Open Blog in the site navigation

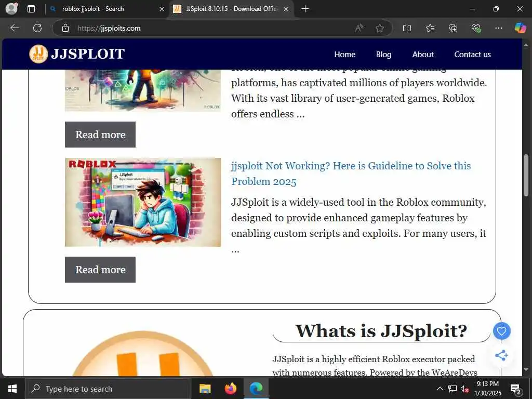coord(383,54)
